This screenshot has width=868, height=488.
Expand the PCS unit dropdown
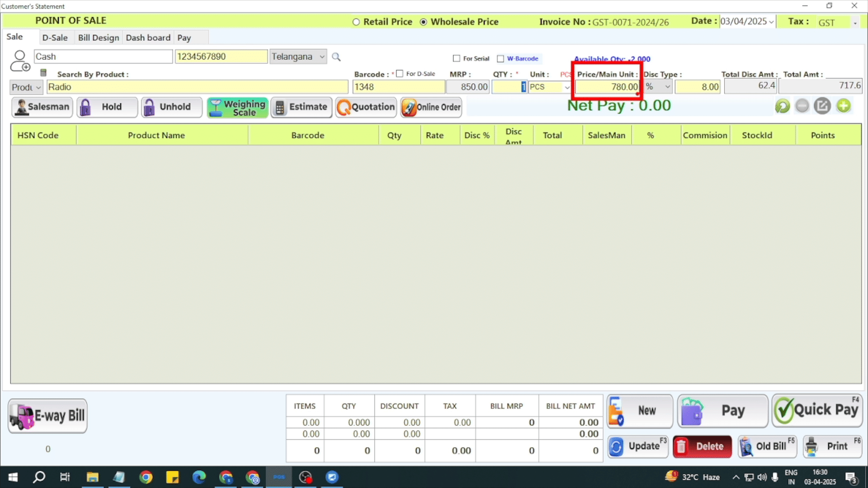pyautogui.click(x=567, y=87)
